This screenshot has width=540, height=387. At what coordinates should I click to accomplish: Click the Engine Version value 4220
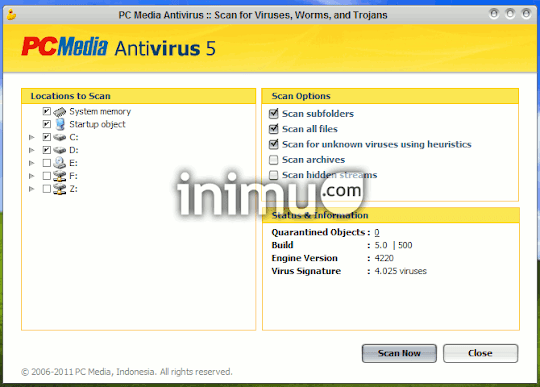[384, 258]
